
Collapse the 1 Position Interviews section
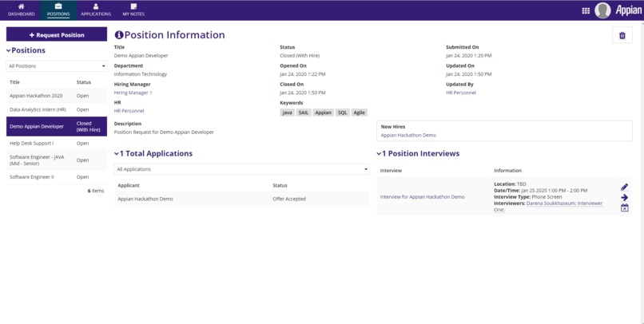click(379, 154)
